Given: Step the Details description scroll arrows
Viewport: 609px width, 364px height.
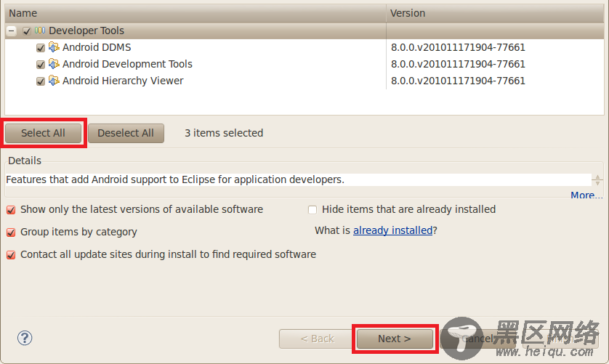Looking at the screenshot, I should coord(597,180).
